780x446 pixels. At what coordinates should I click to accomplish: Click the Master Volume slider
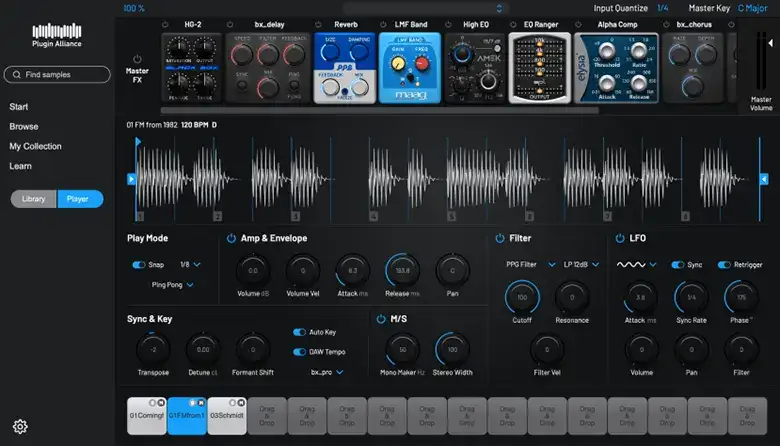coord(761,61)
